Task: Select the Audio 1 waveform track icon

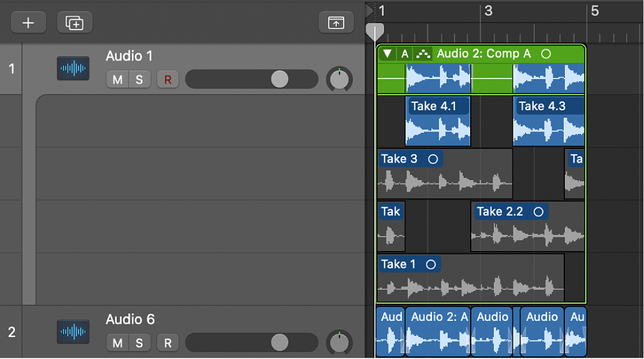Action: pos(73,68)
